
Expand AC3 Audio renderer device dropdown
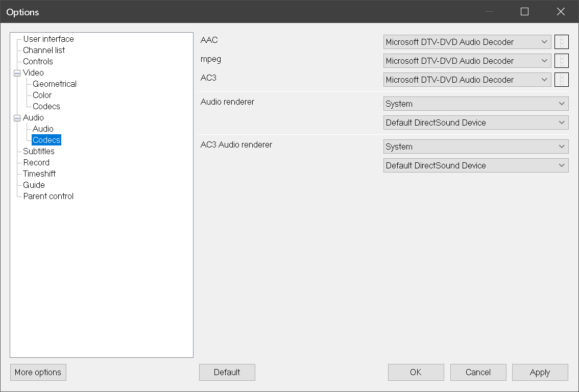point(475,165)
